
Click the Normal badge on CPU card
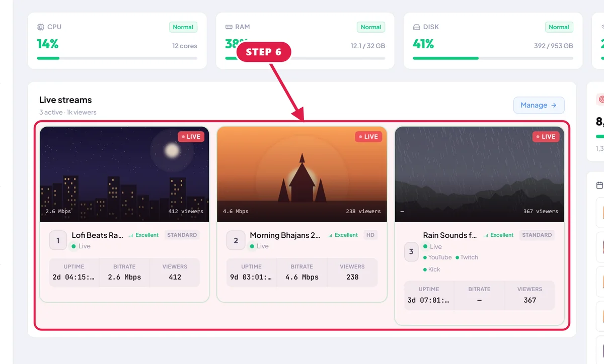coord(183,27)
